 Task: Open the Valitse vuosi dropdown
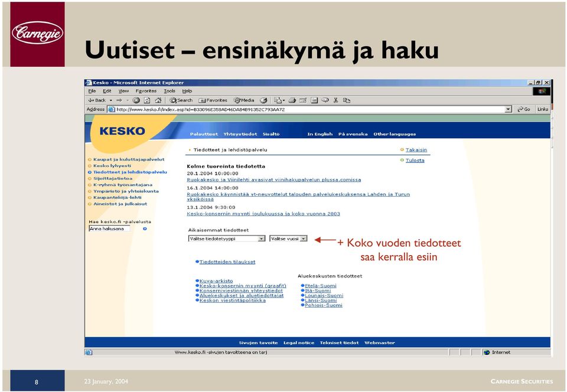(288, 239)
